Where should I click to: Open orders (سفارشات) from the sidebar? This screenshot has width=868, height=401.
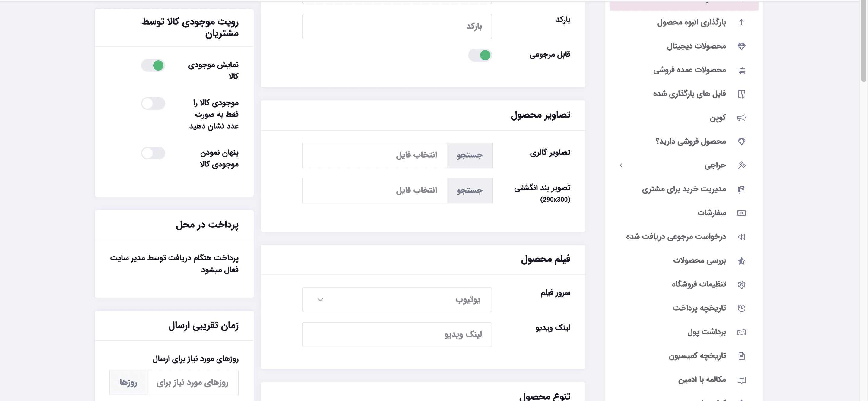(x=713, y=213)
